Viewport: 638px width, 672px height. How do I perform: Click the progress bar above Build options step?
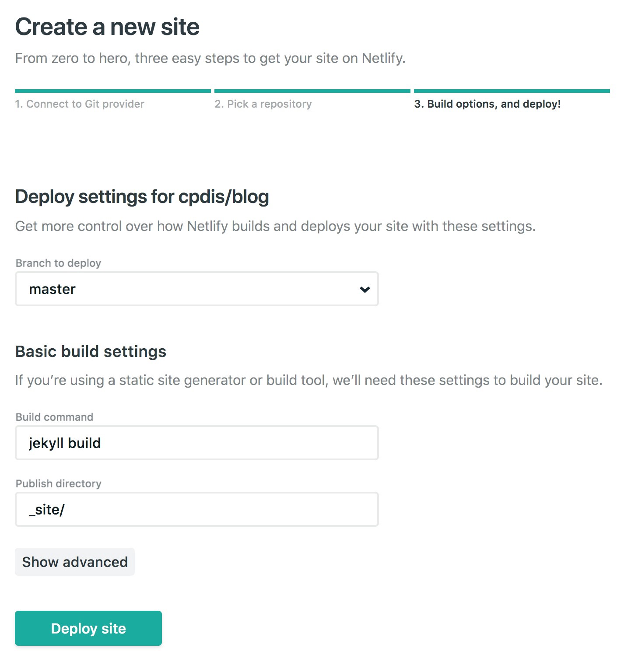click(512, 91)
